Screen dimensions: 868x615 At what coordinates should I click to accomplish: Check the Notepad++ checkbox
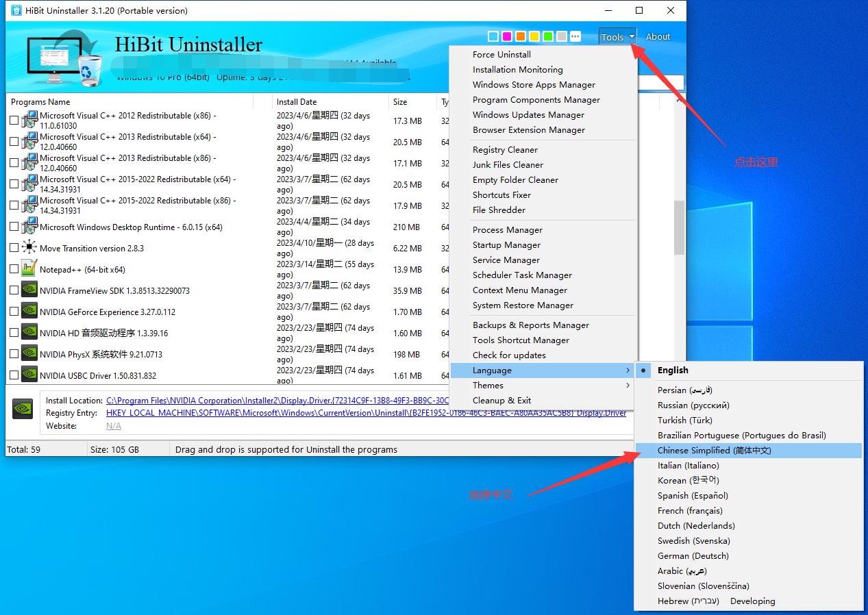point(14,269)
